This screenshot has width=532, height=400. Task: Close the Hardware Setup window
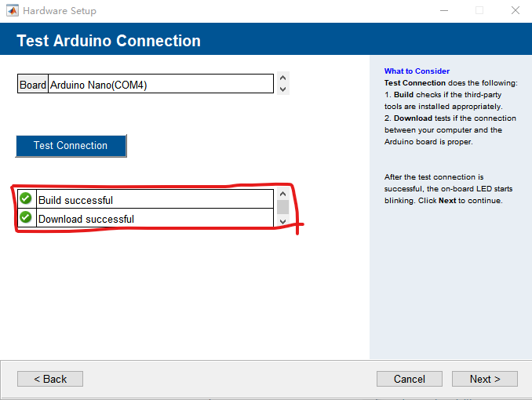tap(515, 10)
